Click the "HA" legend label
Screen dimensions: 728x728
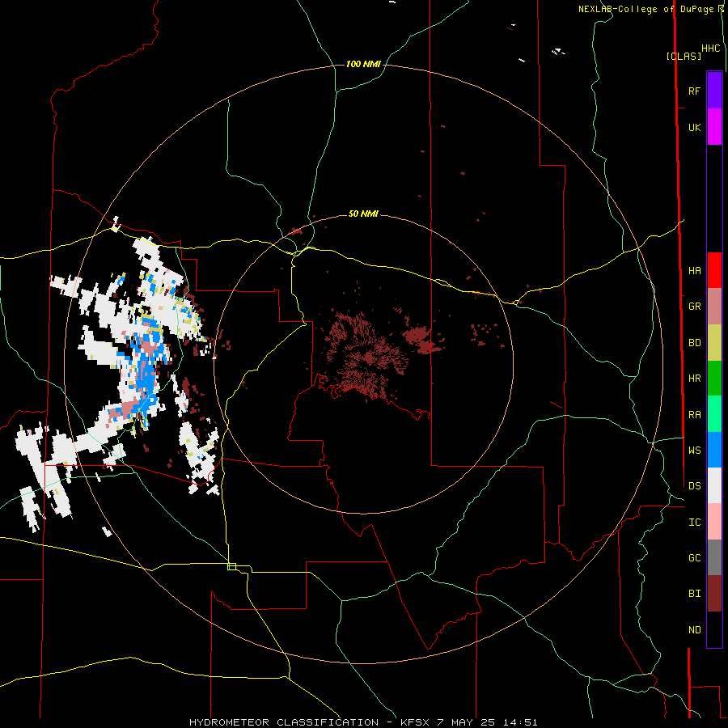click(694, 271)
